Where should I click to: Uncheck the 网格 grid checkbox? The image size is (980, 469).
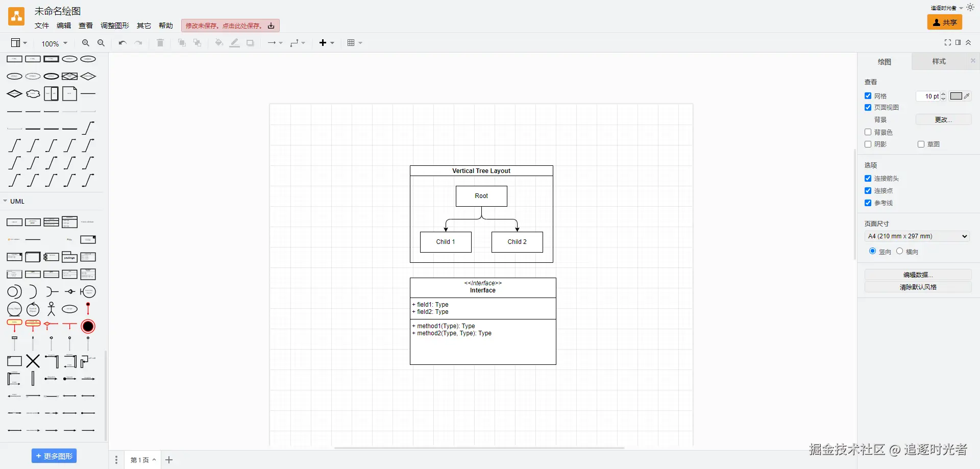[868, 96]
